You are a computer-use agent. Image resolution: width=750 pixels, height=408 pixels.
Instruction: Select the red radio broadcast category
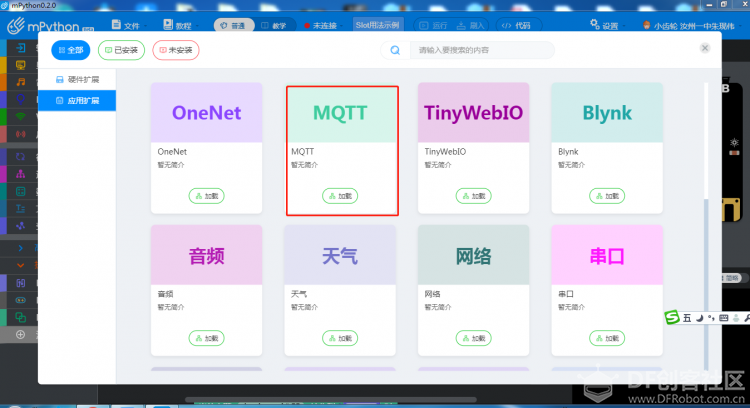pos(21,134)
